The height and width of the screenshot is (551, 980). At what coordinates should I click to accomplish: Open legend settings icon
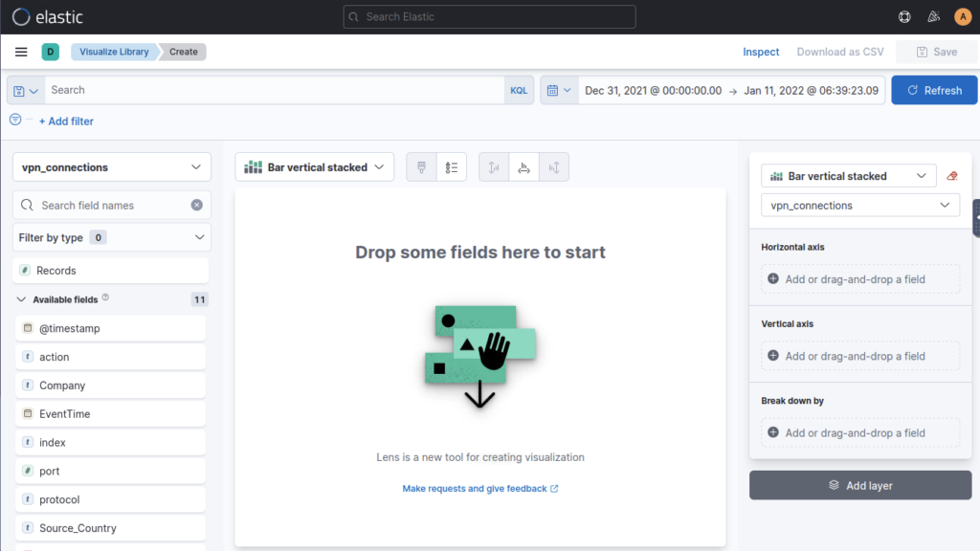(452, 167)
